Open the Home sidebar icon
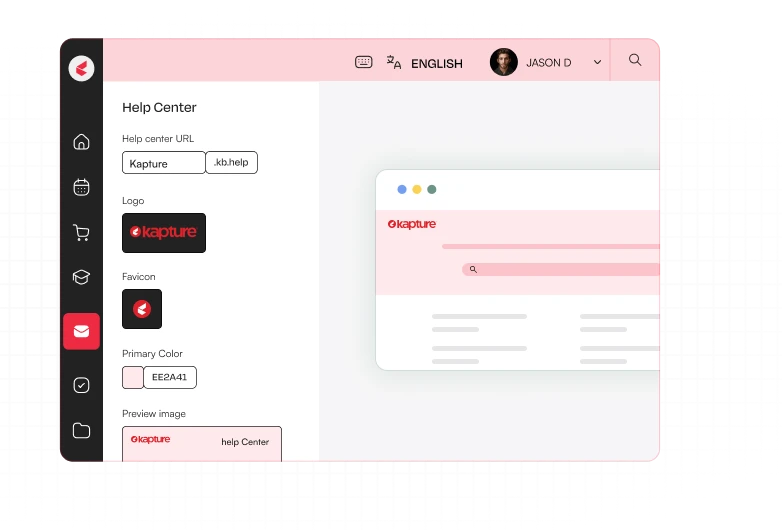The image size is (782, 530). point(81,142)
